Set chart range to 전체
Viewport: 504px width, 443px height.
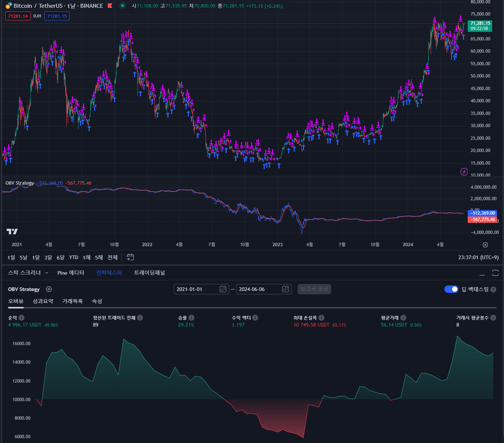[113, 257]
